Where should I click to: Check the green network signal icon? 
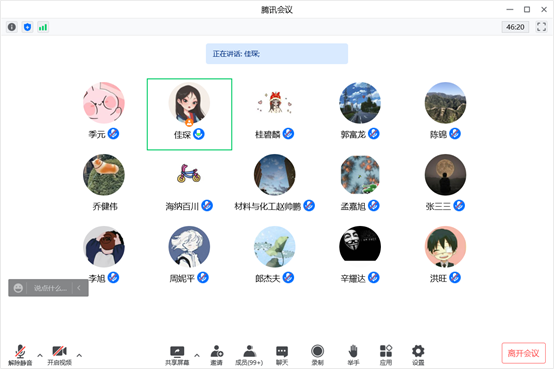[43, 27]
